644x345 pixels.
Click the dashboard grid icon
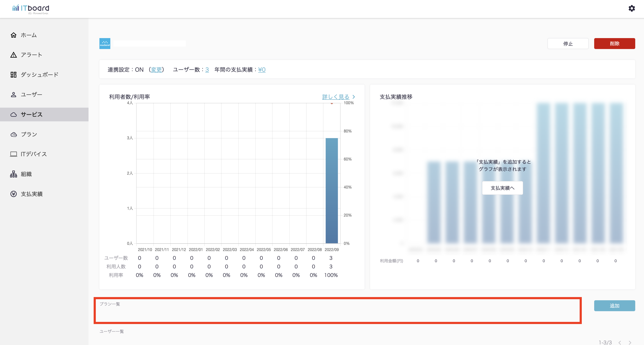click(13, 74)
